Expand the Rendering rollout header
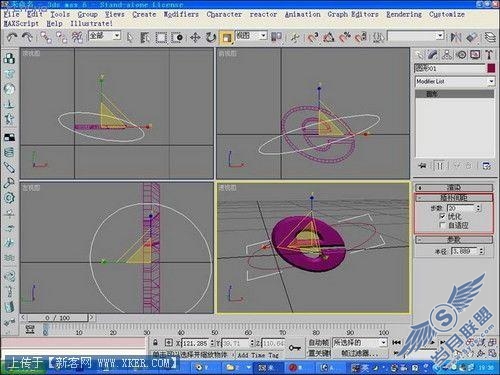500x375 pixels. [x=454, y=188]
